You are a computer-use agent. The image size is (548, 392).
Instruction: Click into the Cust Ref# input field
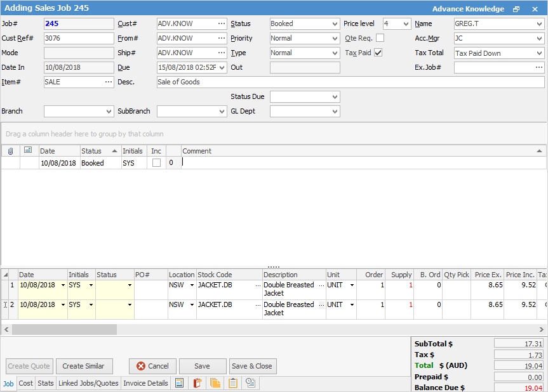[78, 38]
